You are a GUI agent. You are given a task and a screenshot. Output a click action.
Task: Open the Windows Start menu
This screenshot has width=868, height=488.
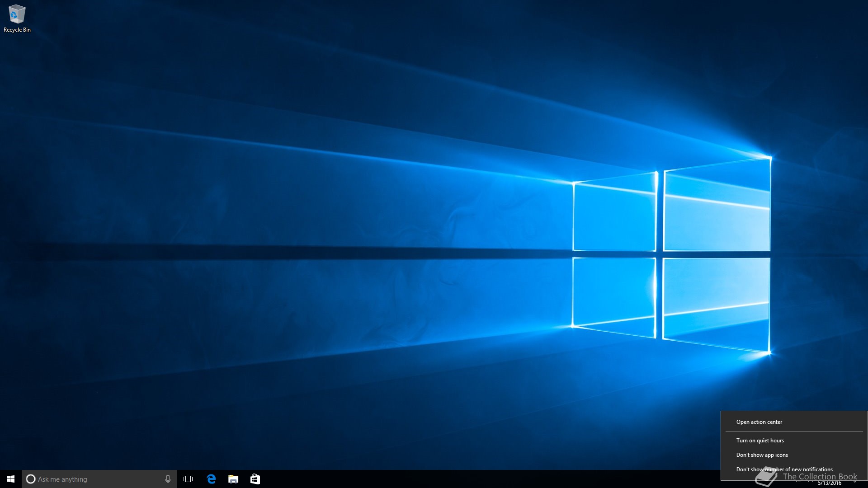pos(11,479)
